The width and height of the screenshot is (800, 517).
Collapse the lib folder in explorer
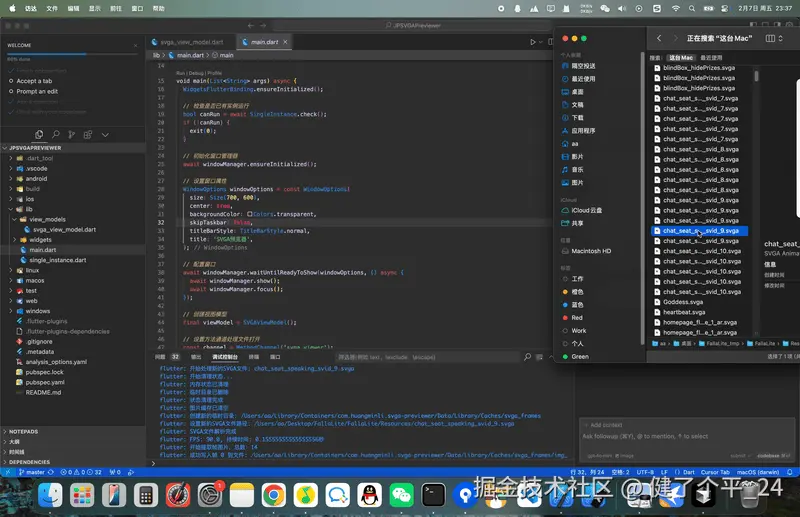(30, 209)
